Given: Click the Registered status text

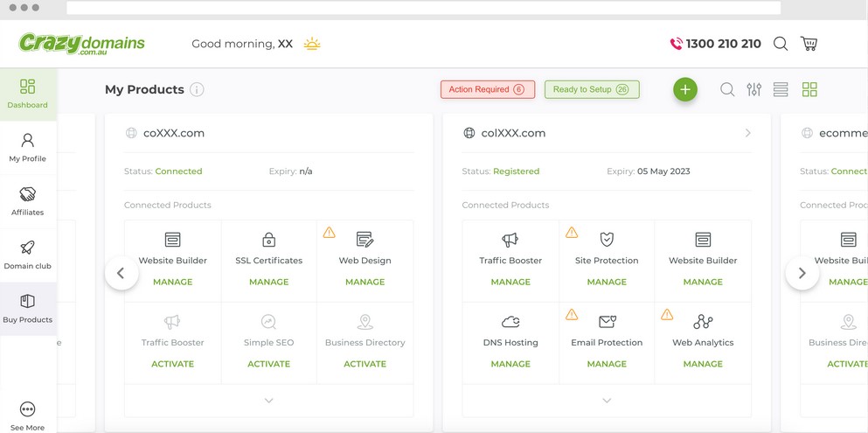Looking at the screenshot, I should click(x=516, y=171).
